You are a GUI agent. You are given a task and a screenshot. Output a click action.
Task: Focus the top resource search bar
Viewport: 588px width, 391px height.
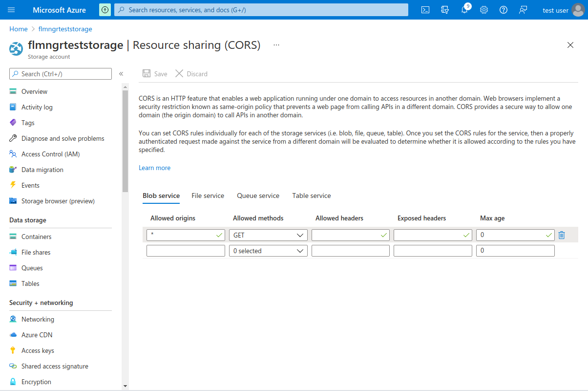coord(261,10)
